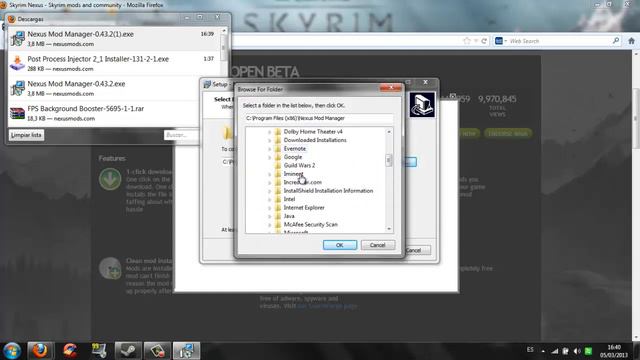
Task: Select the Intel folder
Action: click(x=289, y=199)
